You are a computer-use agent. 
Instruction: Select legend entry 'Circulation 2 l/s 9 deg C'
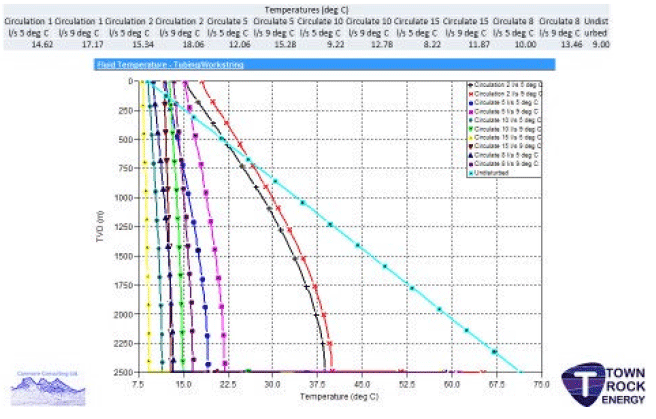[505, 94]
